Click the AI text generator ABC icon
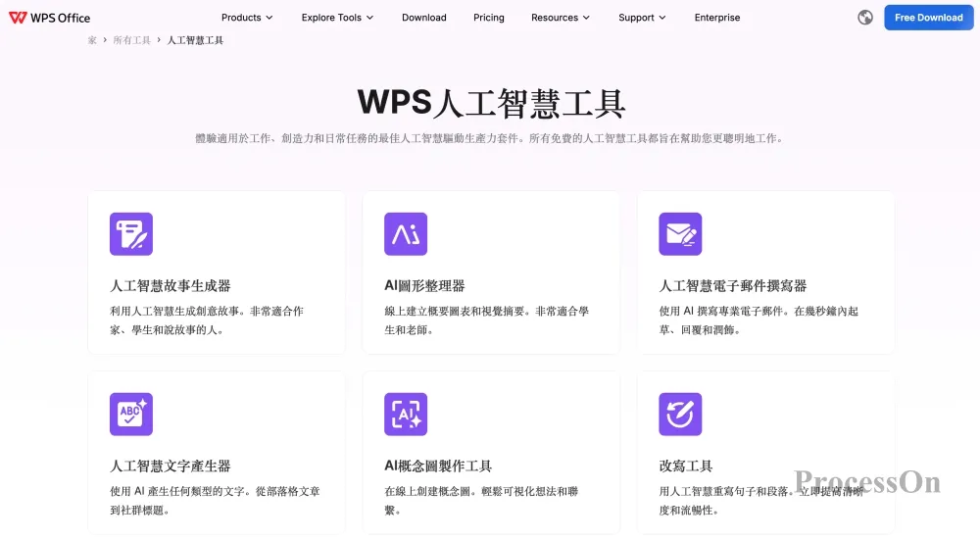This screenshot has height=540, width=980. click(131, 414)
